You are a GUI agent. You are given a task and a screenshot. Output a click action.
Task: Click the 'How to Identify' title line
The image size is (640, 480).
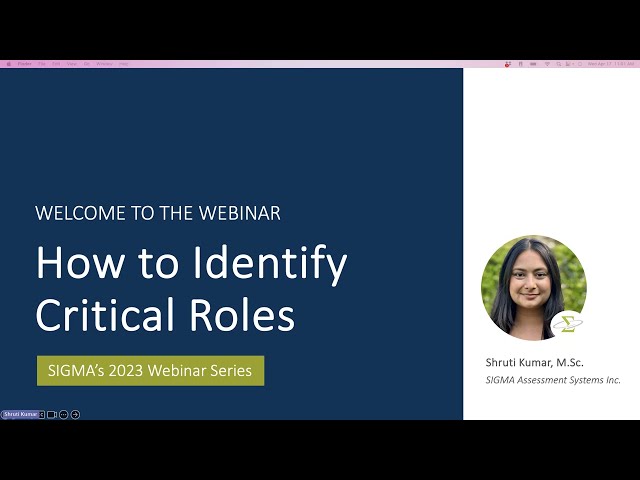tap(191, 264)
